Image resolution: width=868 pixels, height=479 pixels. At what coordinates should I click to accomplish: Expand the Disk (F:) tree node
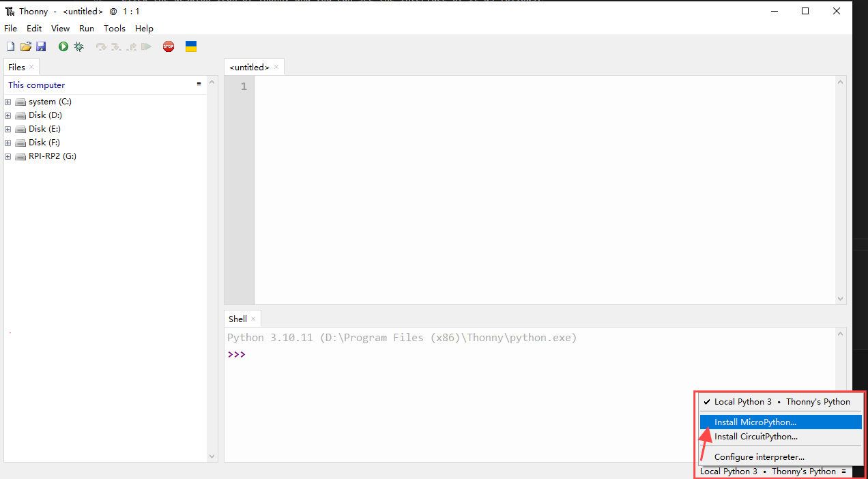tap(8, 143)
